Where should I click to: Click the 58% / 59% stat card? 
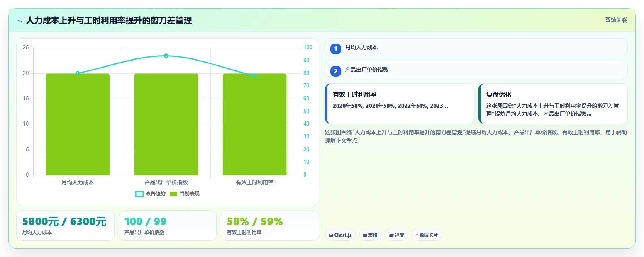click(x=270, y=225)
